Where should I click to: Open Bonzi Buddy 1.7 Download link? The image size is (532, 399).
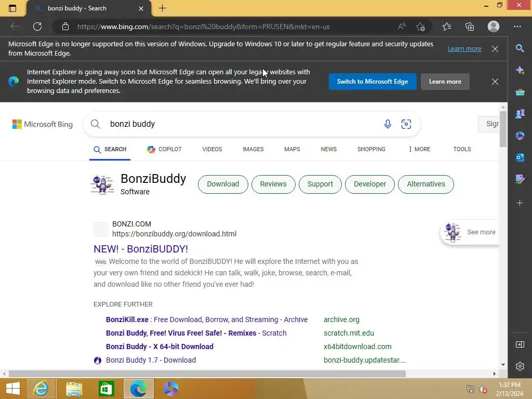(151, 361)
